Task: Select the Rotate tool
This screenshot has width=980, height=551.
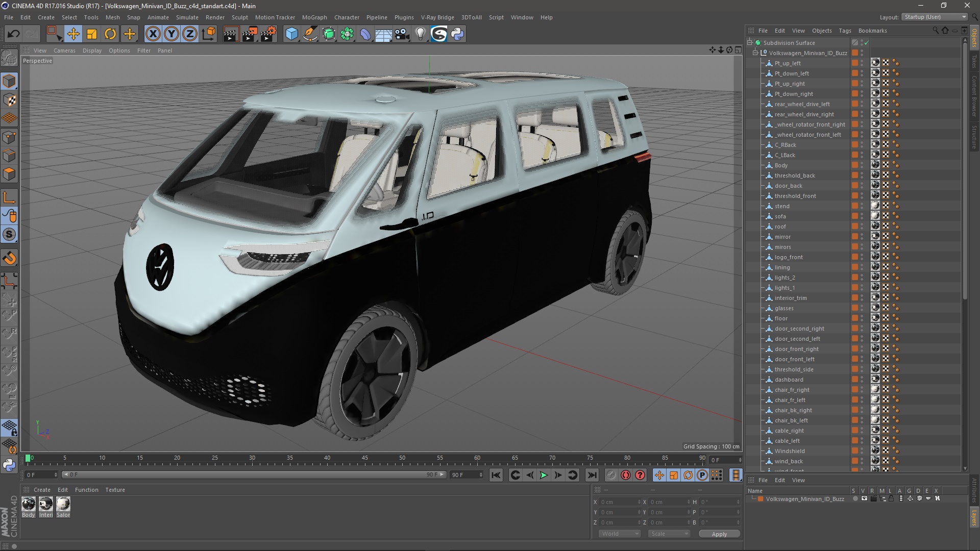Action: [110, 34]
